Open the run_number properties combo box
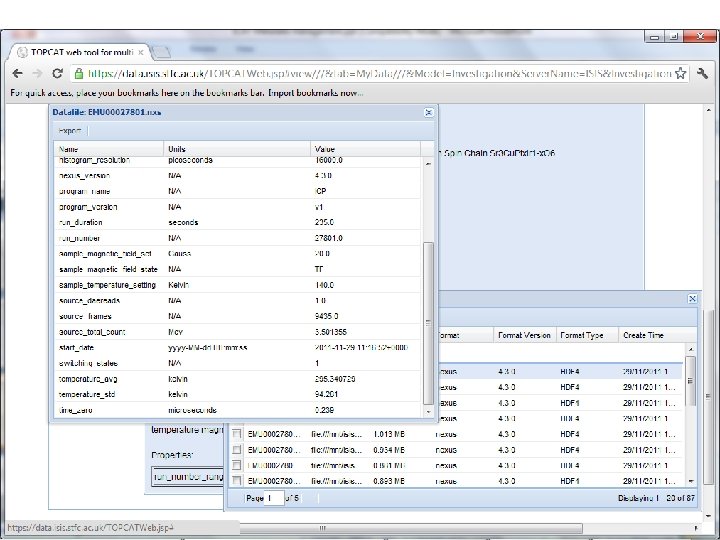720x540 pixels. pyautogui.click(x=186, y=478)
